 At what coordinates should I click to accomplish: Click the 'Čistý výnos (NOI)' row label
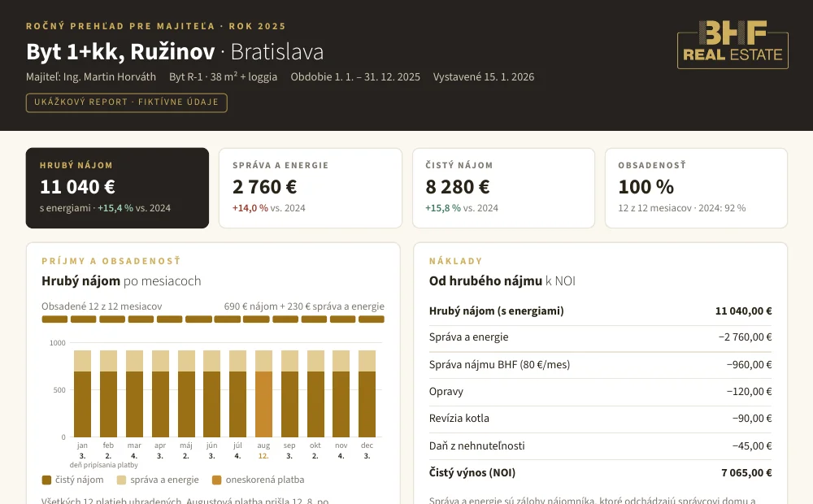[472, 473]
